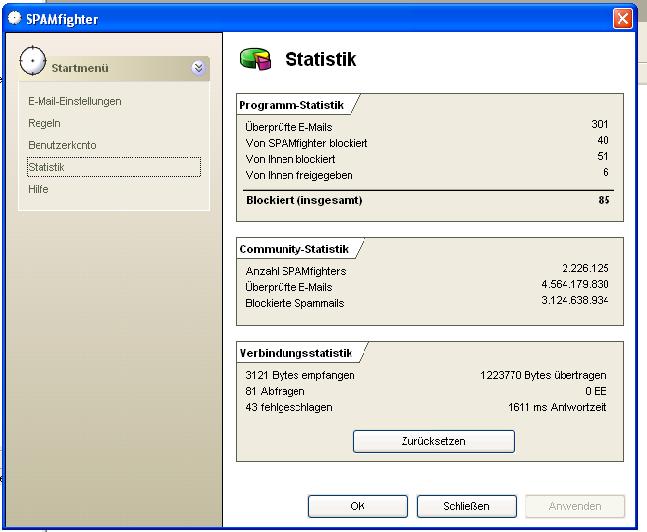647x532 pixels.
Task: Collapse the Startmenü panel with the chevron
Action: click(198, 67)
